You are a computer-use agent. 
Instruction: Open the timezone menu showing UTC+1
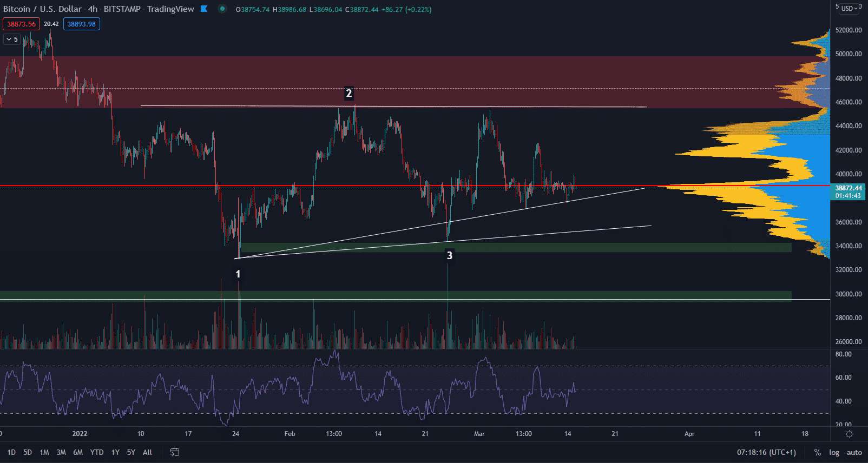(766, 452)
